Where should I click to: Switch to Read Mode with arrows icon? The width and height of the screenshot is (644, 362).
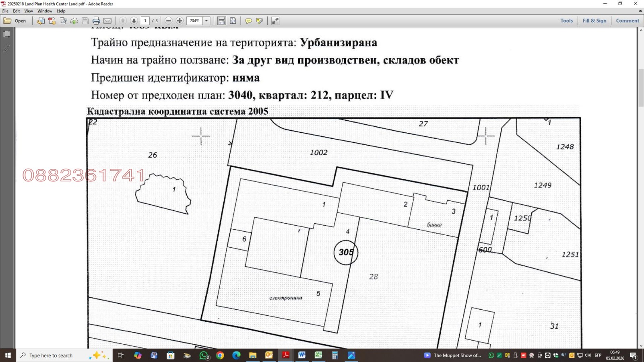[275, 21]
